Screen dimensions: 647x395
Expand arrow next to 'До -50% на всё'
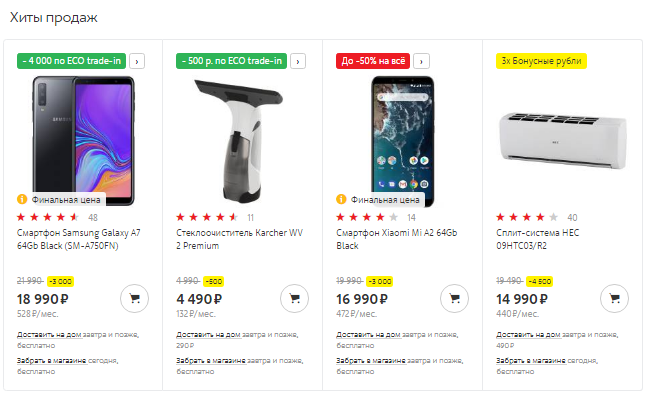click(421, 61)
